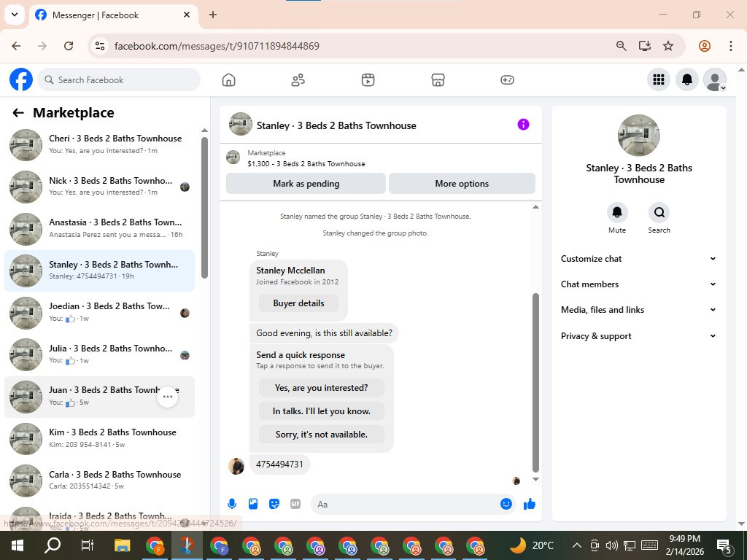The image size is (747, 560).
Task: Expand Media, files and links section
Action: 638,310
